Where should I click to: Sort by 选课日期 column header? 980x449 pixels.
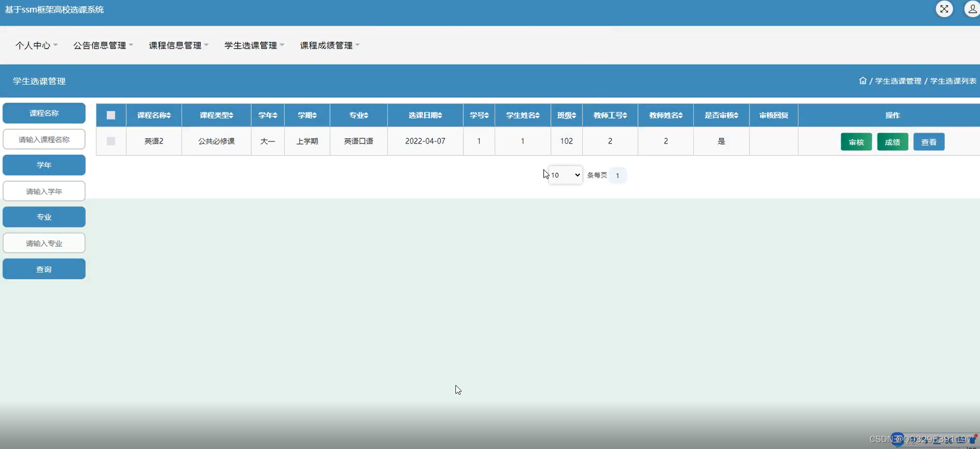[426, 116]
